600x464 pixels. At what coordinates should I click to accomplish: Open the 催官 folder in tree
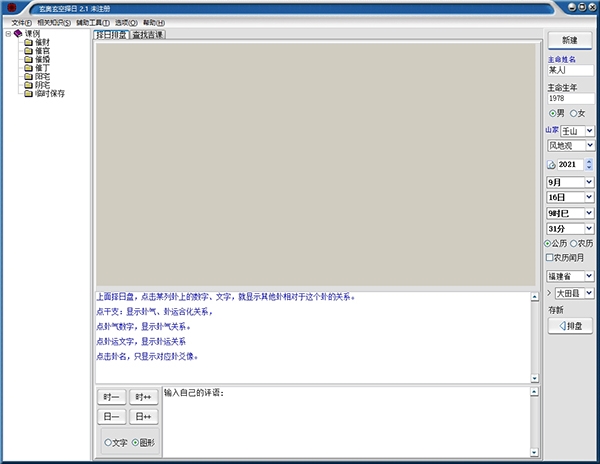tap(41, 51)
